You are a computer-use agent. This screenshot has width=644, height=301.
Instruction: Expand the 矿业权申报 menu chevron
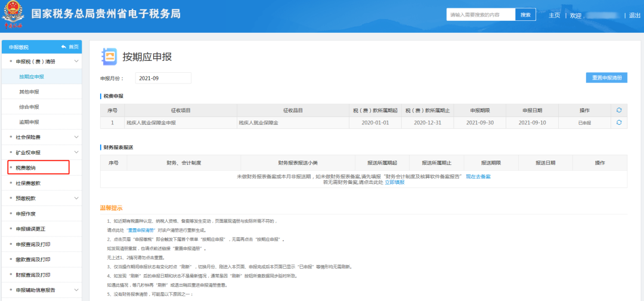pos(76,152)
